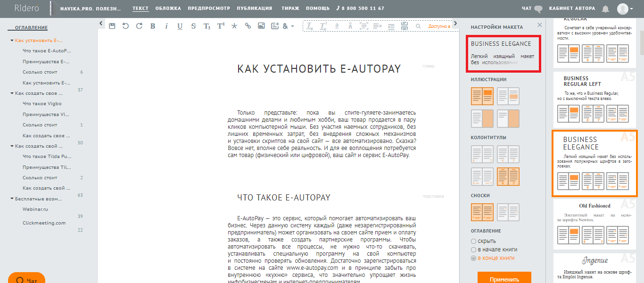Close the НАСТРОЙКИ МАКЕТА panel
The width and height of the screenshot is (644, 283).
[x=539, y=25]
